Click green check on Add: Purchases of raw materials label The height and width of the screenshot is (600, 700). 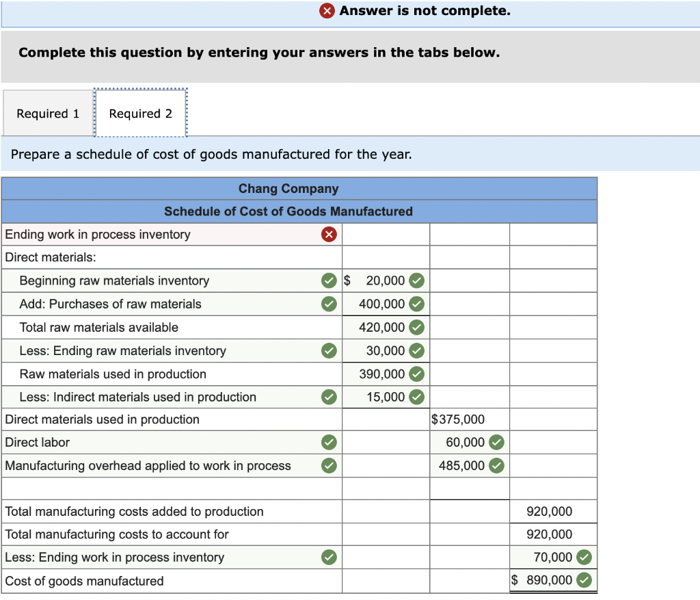click(329, 304)
